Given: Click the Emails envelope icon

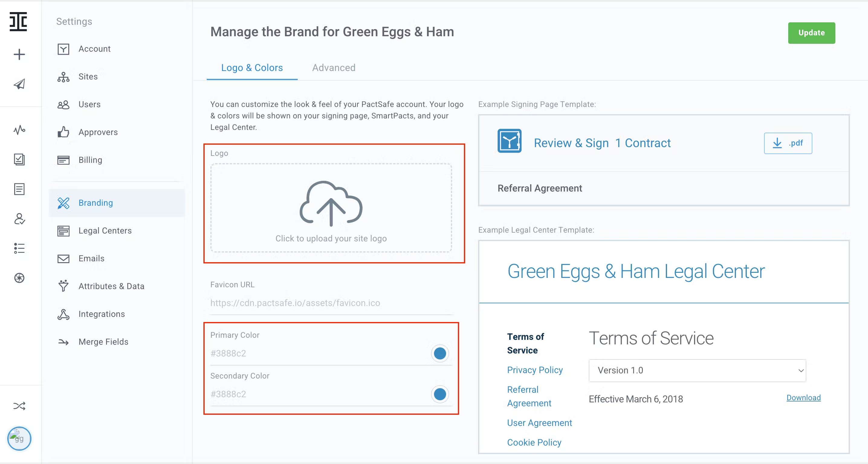Looking at the screenshot, I should 63,259.
